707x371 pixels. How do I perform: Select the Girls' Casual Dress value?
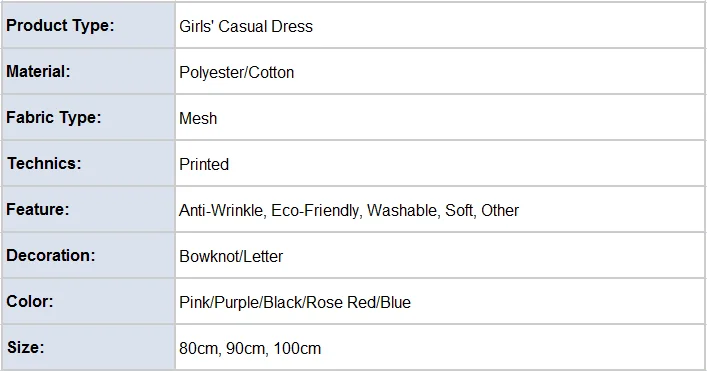246,26
